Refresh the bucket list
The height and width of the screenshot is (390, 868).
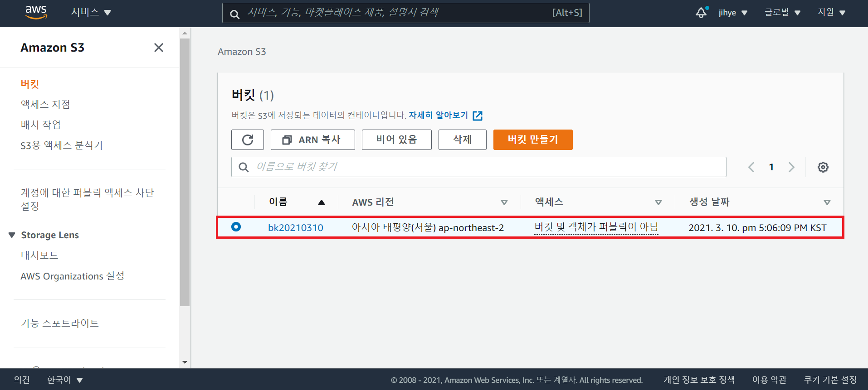point(248,140)
